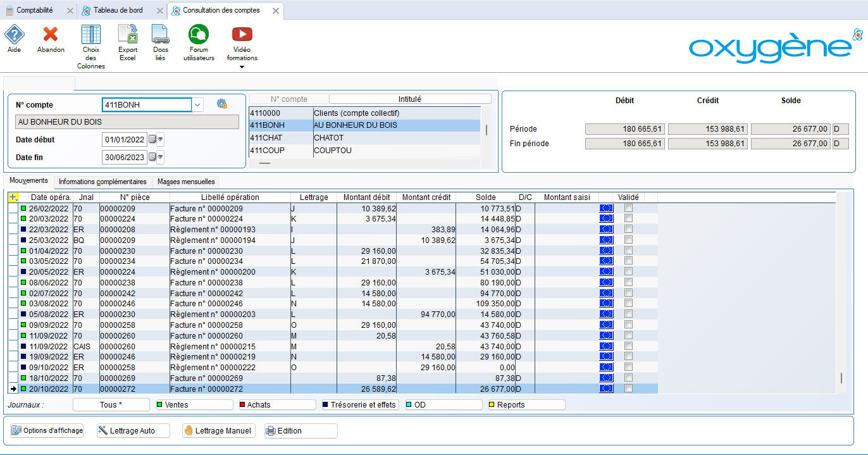Expand the Date fin dropdown arrow
Screen dimensions: 868x455
pos(160,158)
